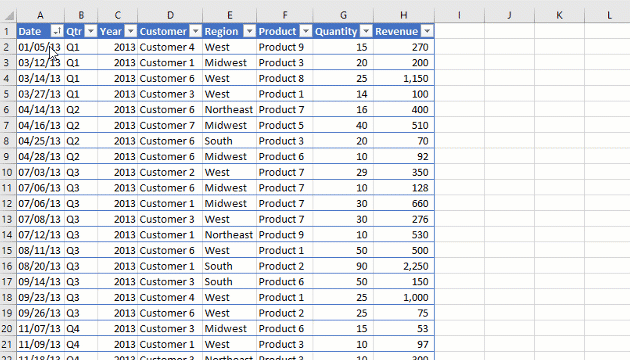Select column J header

[x=509, y=15]
